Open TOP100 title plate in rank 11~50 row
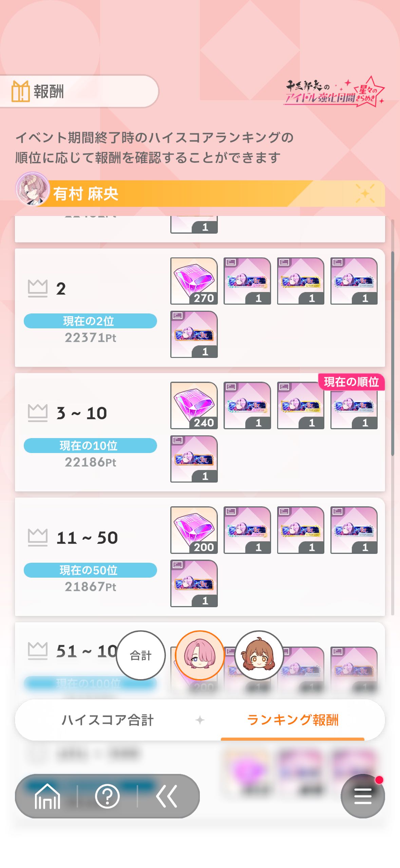The height and width of the screenshot is (868, 400). click(301, 530)
